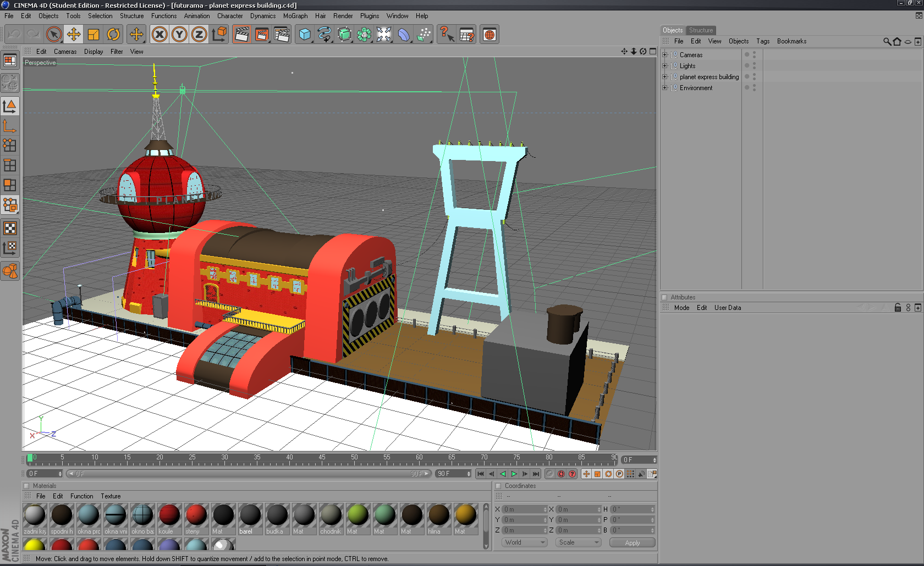Toggle Z axis lock
The width and height of the screenshot is (924, 566).
199,35
